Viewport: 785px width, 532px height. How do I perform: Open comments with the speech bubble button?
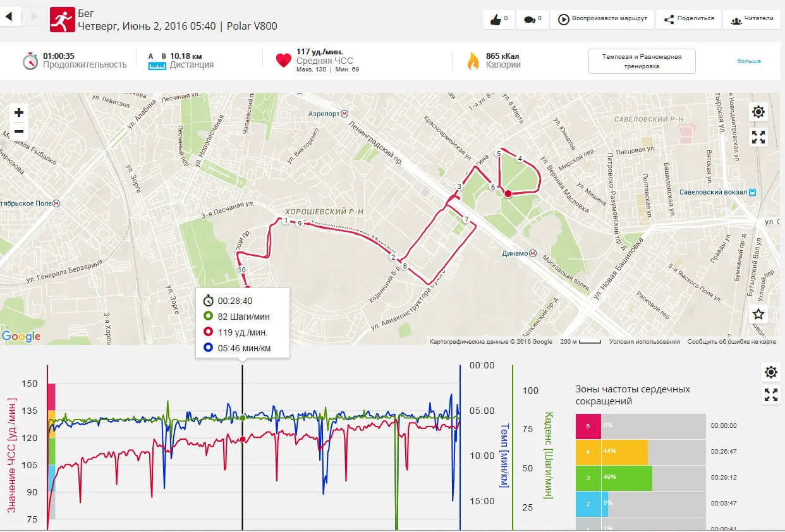pos(532,19)
